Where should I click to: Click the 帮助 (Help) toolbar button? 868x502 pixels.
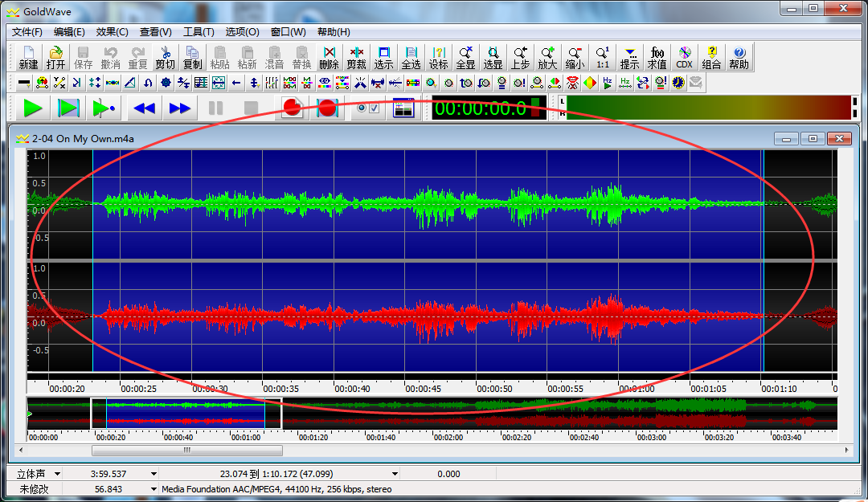click(x=739, y=57)
